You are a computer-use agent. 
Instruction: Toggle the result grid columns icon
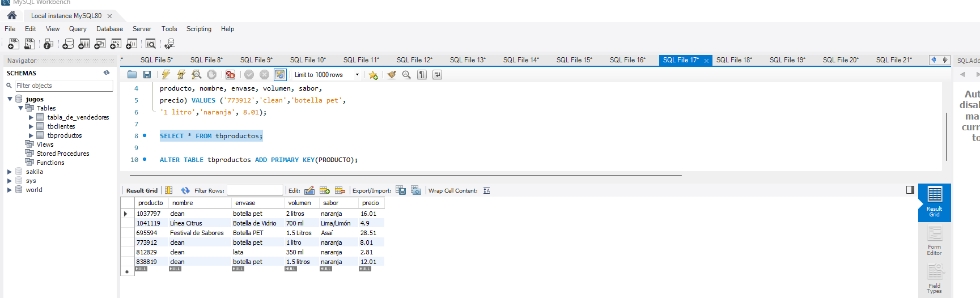168,190
